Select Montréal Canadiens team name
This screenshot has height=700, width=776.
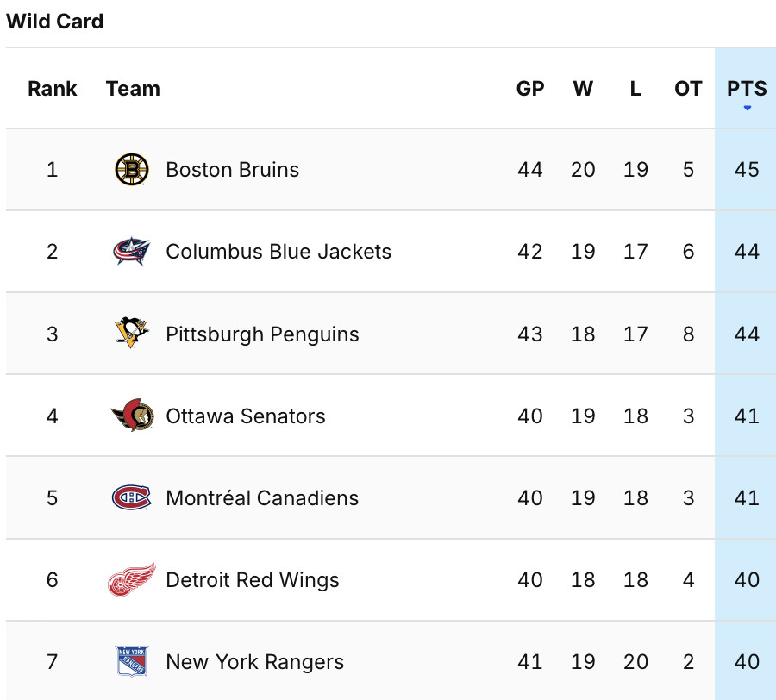point(262,498)
